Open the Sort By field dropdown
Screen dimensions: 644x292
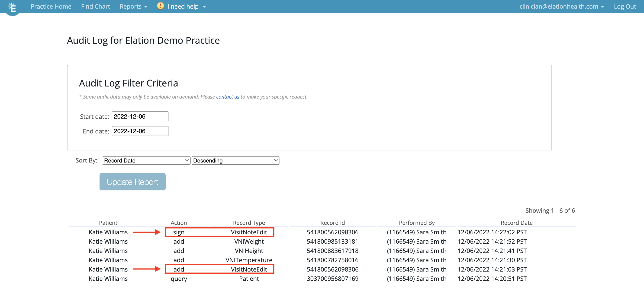146,160
